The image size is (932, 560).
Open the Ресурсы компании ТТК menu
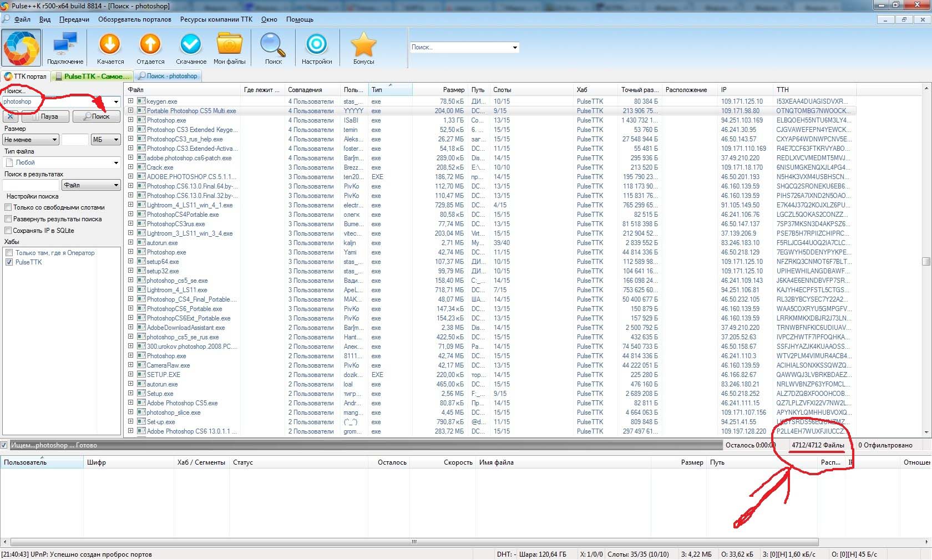click(x=216, y=19)
